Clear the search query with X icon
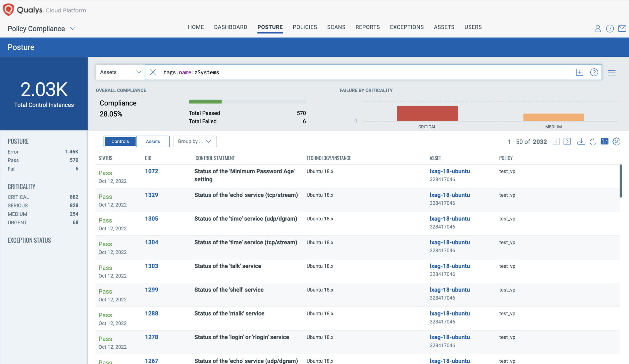Screen dimensions: 629x364 153,72
